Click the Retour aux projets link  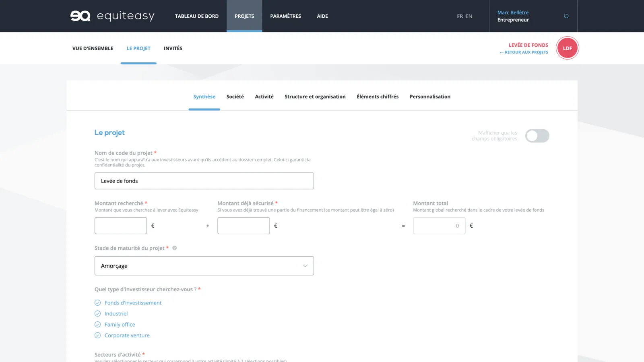coord(524,52)
